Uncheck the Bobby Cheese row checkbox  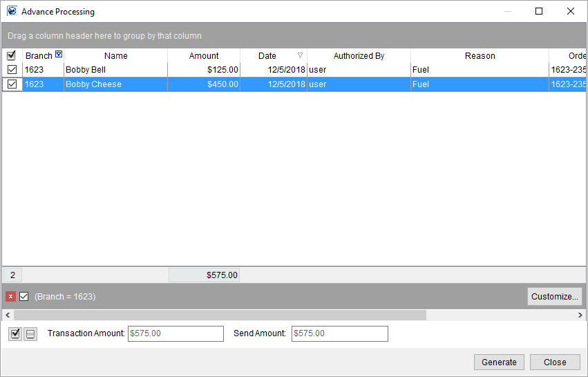(x=11, y=84)
